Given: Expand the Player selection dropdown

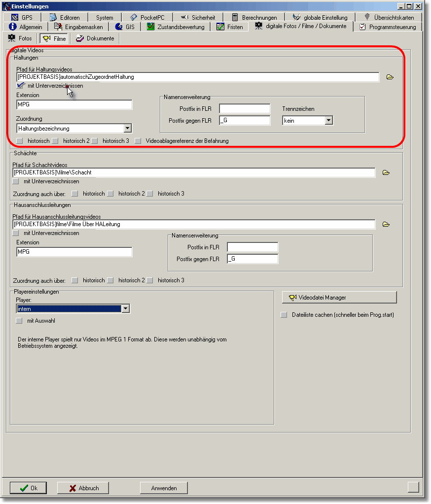Looking at the screenshot, I should click(x=125, y=309).
